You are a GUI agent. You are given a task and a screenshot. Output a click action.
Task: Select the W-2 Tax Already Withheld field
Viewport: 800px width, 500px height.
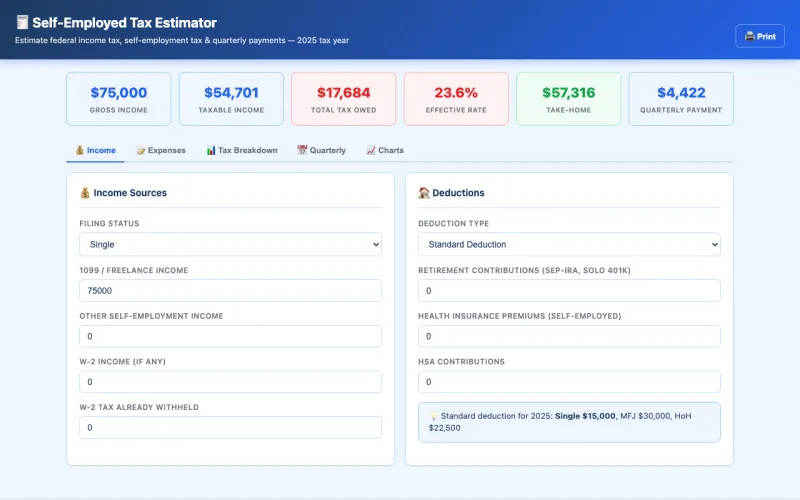pyautogui.click(x=230, y=427)
